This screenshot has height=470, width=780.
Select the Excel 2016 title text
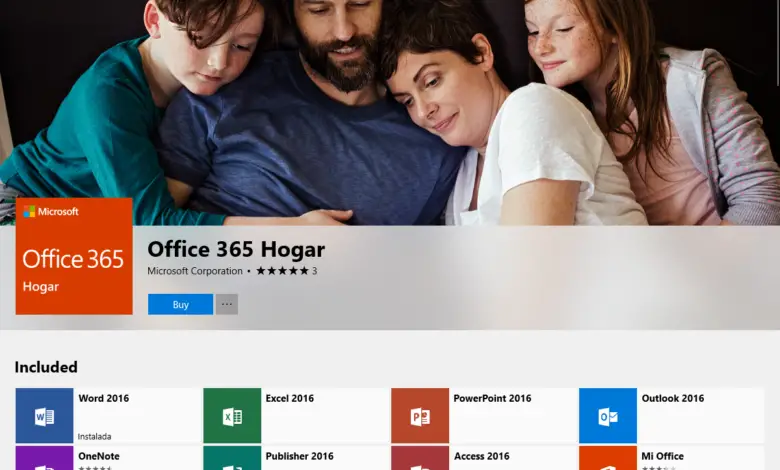pyautogui.click(x=290, y=398)
